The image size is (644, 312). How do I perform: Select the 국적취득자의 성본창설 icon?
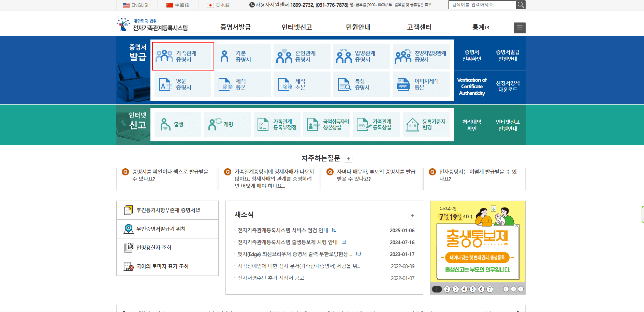(326, 125)
